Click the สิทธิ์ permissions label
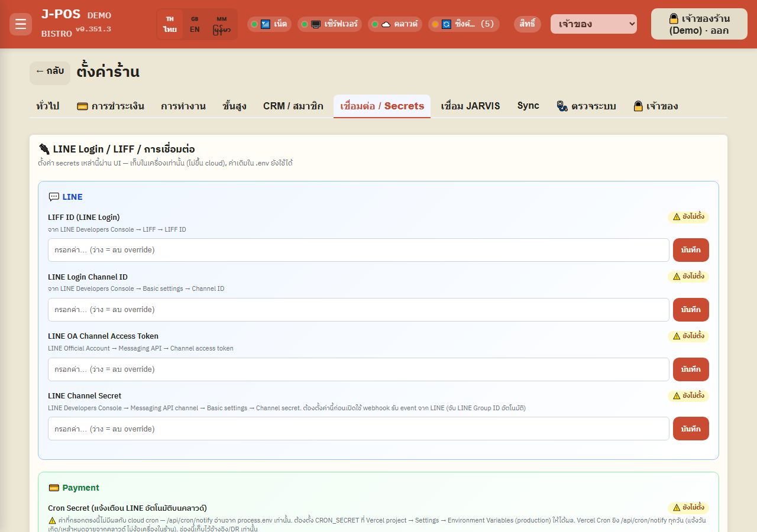The image size is (757, 532). click(528, 24)
